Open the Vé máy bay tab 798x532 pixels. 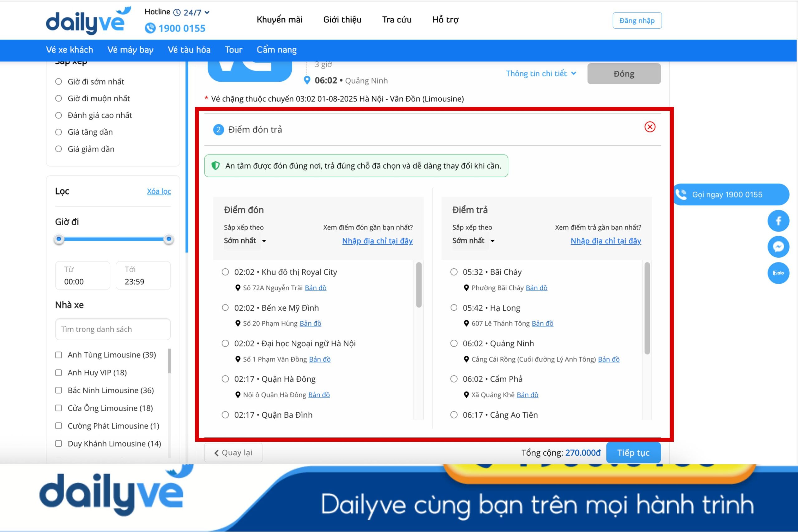[130, 50]
